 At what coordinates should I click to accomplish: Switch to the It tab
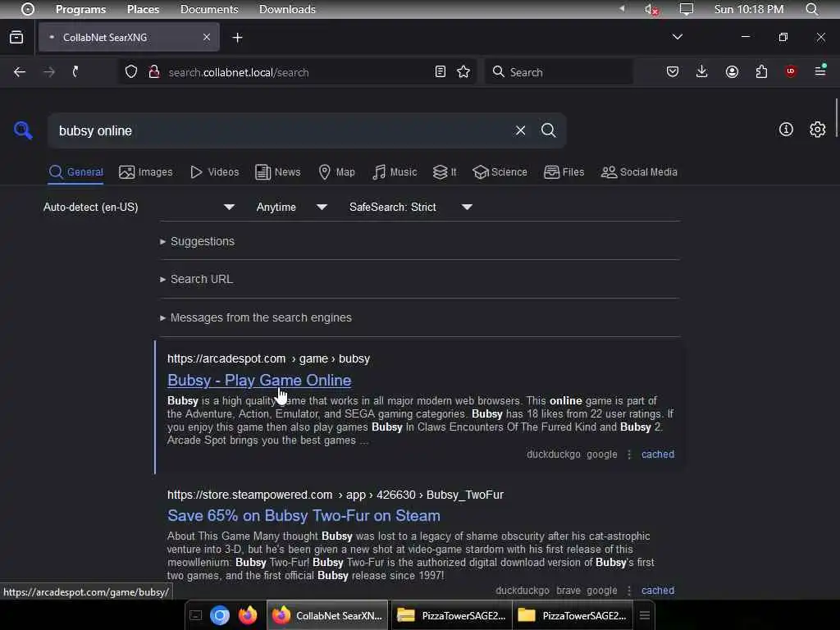point(445,172)
